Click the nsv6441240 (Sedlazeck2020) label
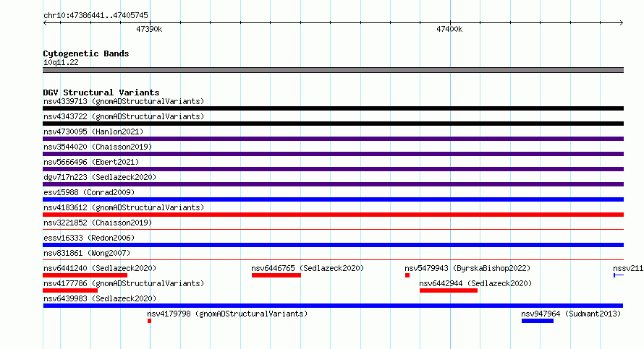This screenshot has width=644, height=349. 100,268
